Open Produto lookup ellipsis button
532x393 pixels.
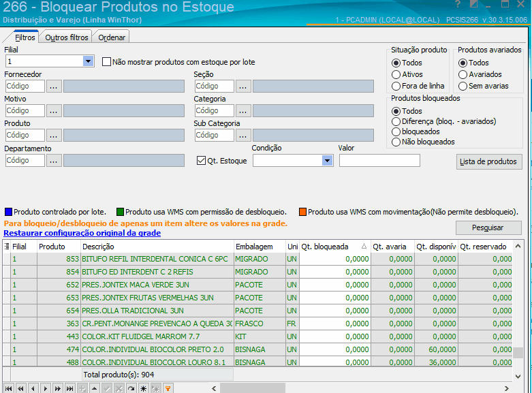[x=54, y=135]
